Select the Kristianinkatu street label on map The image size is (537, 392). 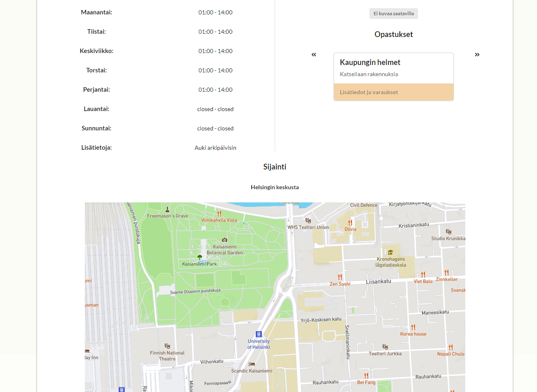pos(414,225)
